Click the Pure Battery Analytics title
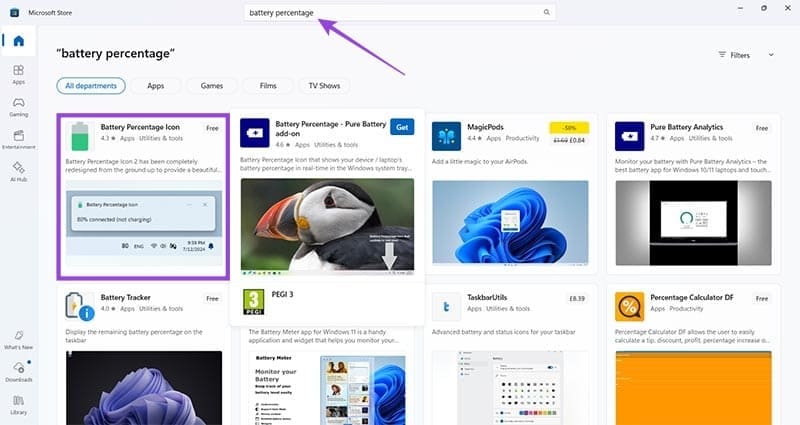800x425 pixels. click(687, 127)
